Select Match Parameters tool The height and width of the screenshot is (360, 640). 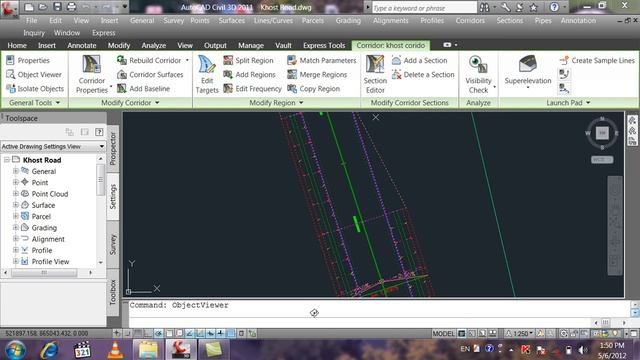322,60
